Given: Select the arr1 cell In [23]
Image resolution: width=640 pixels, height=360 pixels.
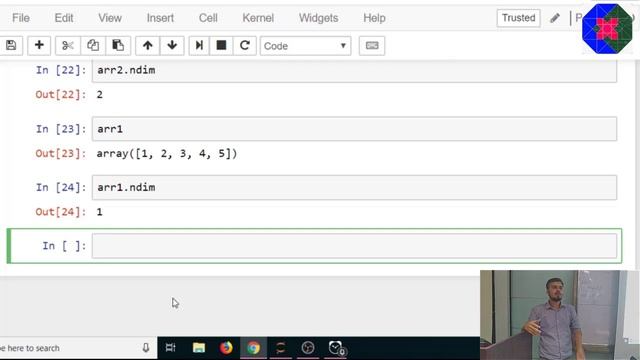Looking at the screenshot, I should coord(354,129).
